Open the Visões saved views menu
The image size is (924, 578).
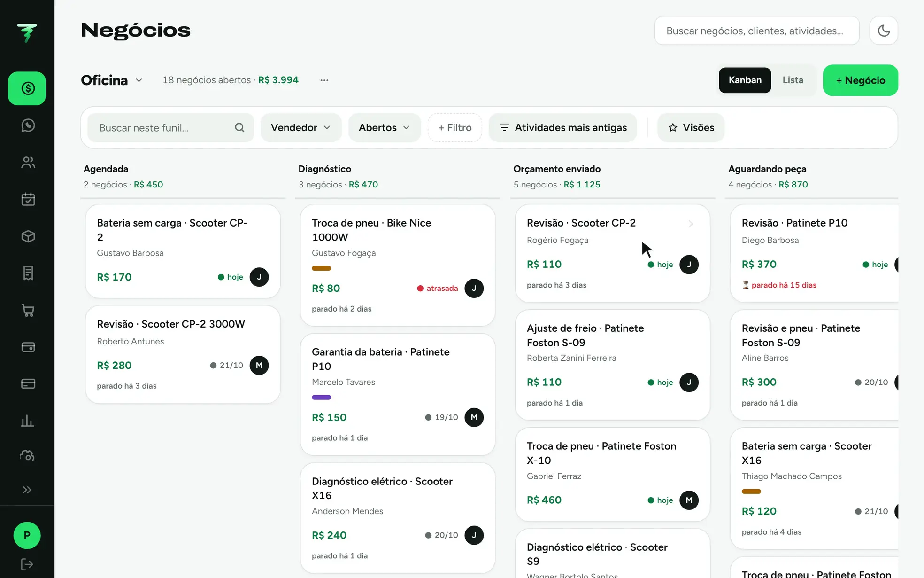tap(691, 128)
